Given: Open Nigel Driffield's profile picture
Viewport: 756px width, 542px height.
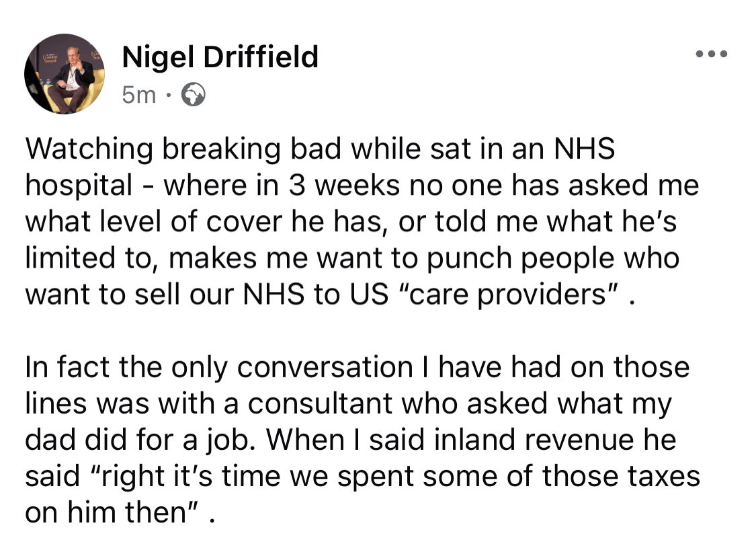Looking at the screenshot, I should click(x=65, y=73).
